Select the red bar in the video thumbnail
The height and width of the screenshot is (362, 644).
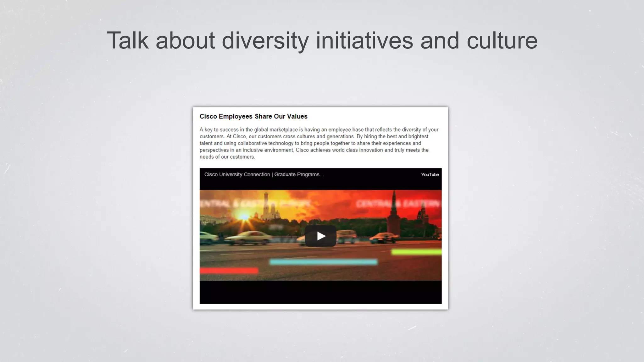click(x=229, y=271)
